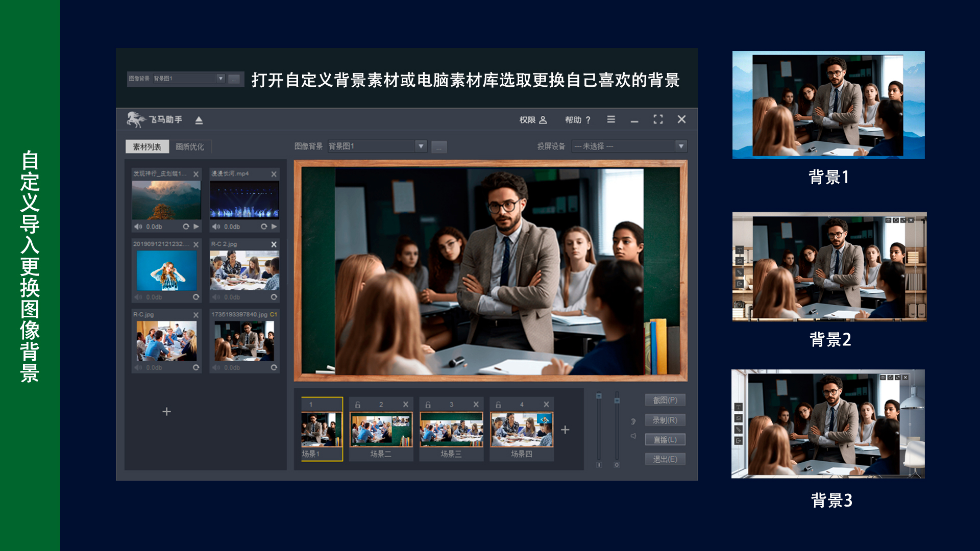Click browse '...' button next to 背景图1
Image resolution: width=980 pixels, height=551 pixels.
coord(439,147)
